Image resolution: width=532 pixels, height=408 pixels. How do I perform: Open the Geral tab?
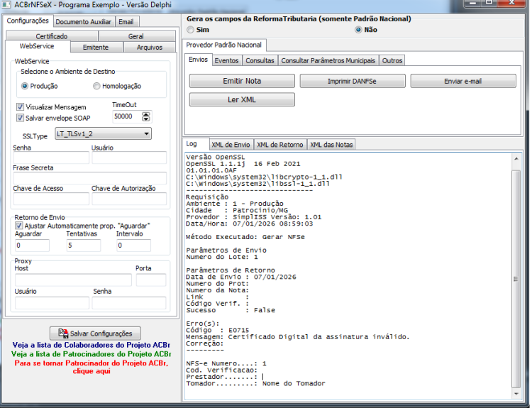pos(136,36)
